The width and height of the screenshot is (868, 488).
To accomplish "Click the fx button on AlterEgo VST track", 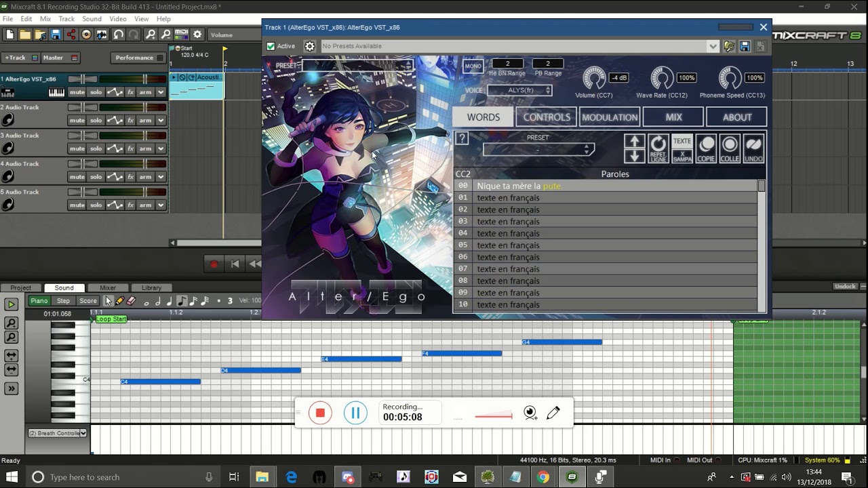I will [130, 92].
